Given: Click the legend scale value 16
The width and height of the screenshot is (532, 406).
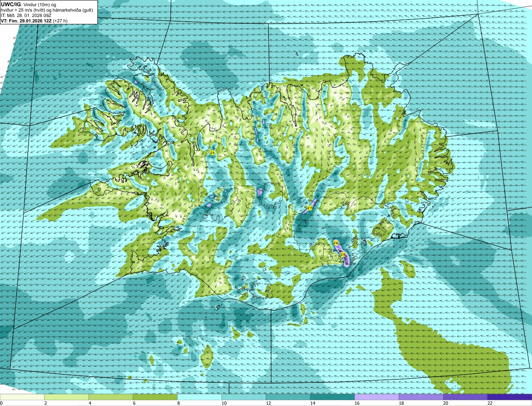Looking at the screenshot, I should click(357, 403).
